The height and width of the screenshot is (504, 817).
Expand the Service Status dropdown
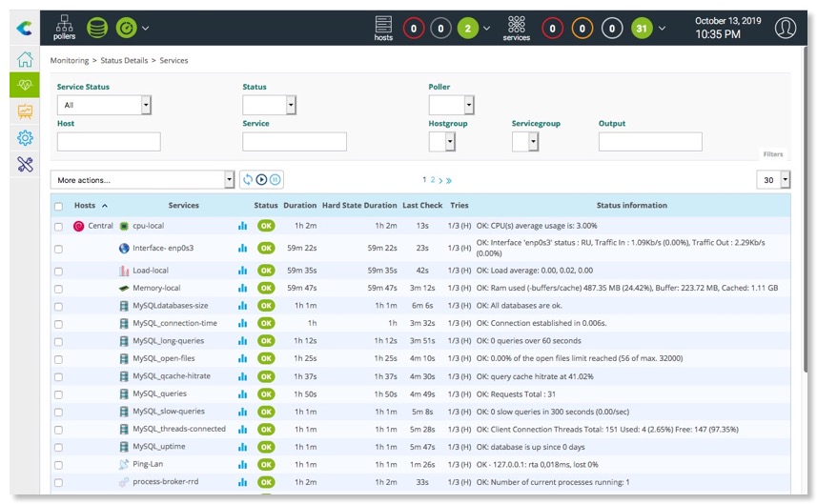point(104,105)
